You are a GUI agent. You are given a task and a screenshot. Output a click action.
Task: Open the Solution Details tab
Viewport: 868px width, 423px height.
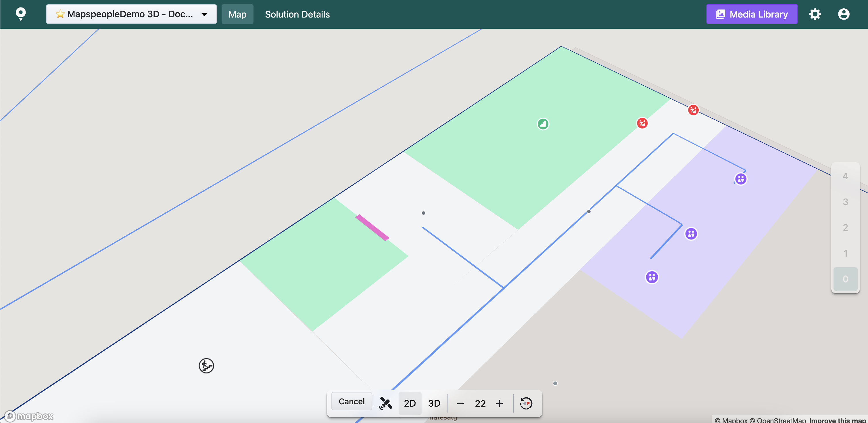tap(297, 14)
